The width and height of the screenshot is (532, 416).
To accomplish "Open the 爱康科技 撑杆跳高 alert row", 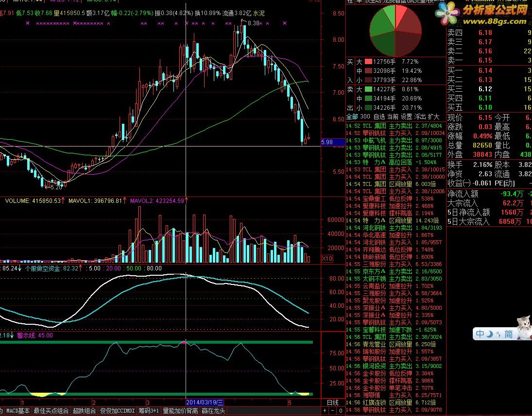I will [395, 213].
